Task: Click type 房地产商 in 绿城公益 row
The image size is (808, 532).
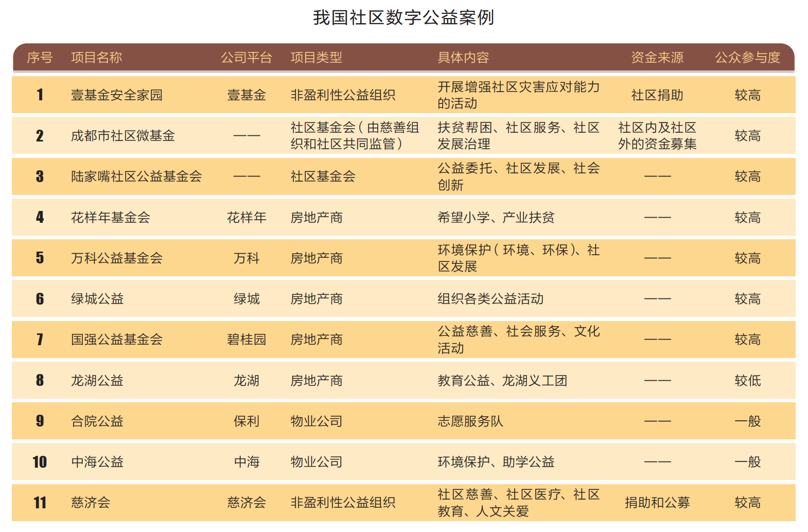Action: pyautogui.click(x=317, y=299)
